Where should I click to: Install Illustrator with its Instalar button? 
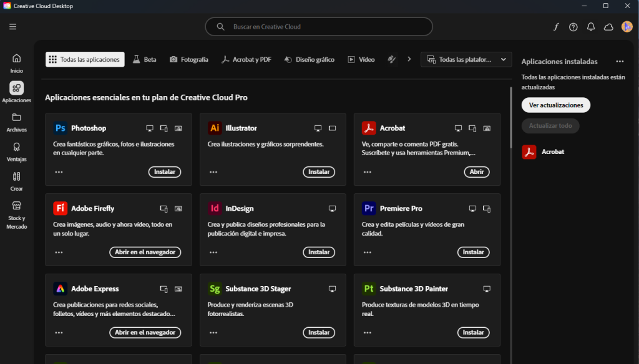click(x=319, y=172)
